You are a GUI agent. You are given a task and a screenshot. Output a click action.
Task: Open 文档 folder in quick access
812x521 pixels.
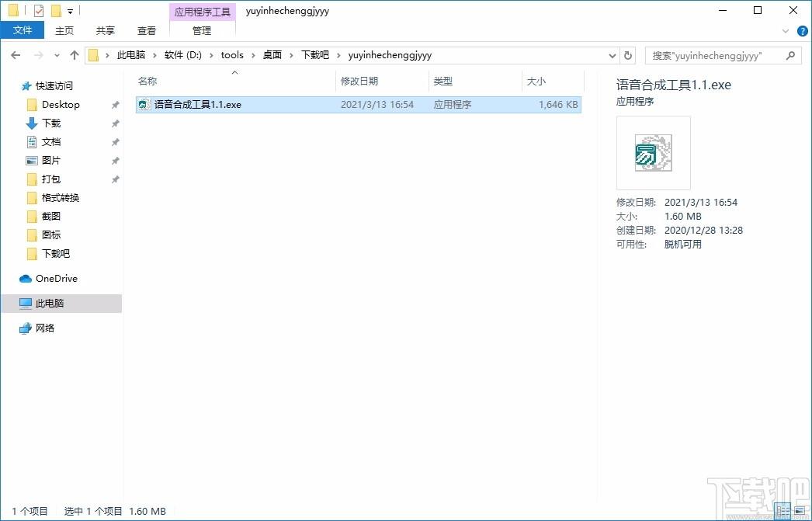click(x=51, y=142)
